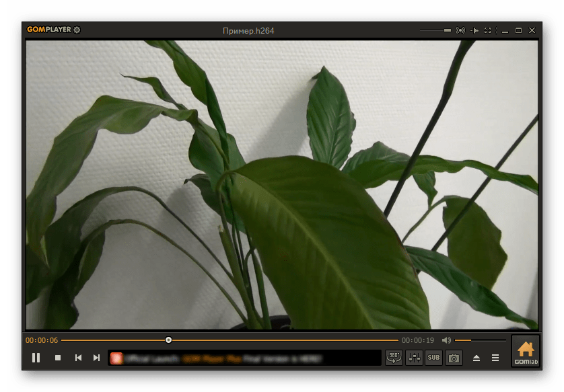Open the equalizer control panel
The width and height of the screenshot is (564, 392).
[x=414, y=358]
